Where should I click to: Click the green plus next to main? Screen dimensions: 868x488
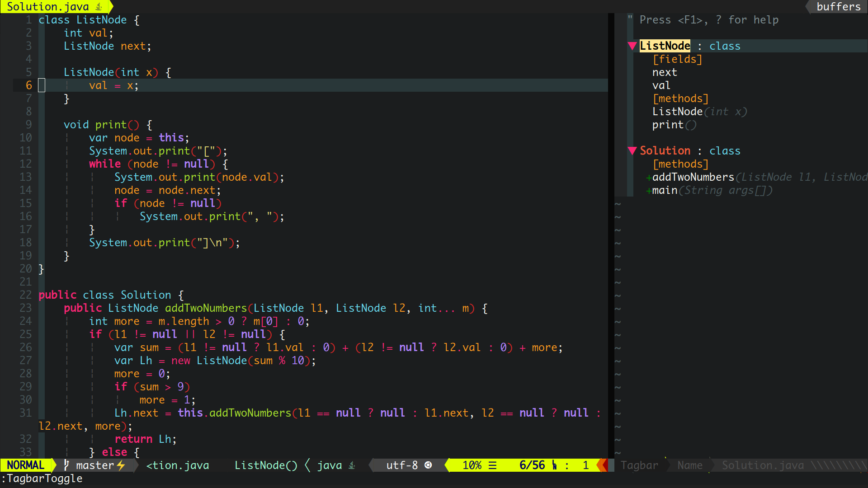pyautogui.click(x=649, y=191)
